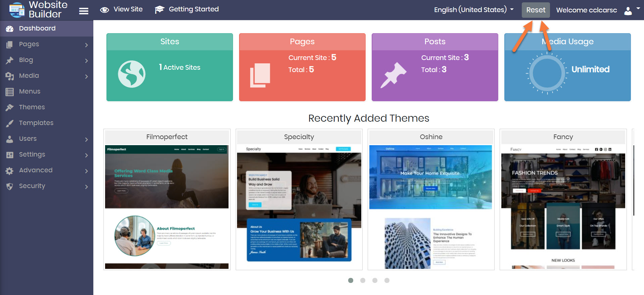The image size is (644, 295).
Task: Click the stacked pages icon in Pages card
Action: (260, 75)
